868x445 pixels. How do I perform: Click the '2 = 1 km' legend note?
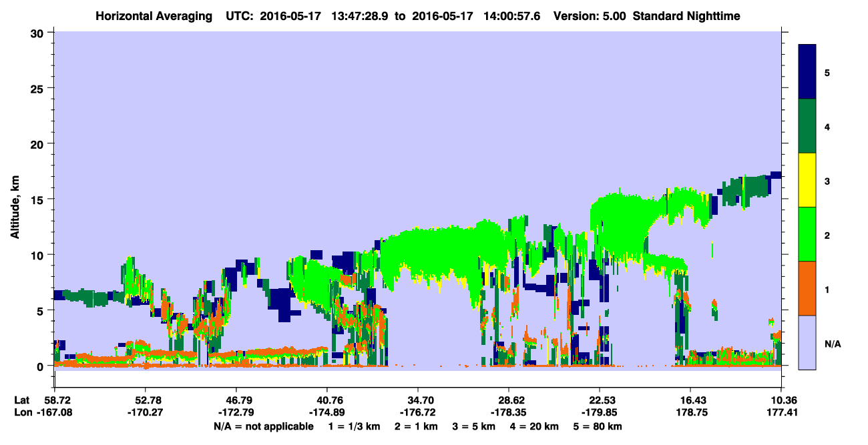(x=416, y=426)
